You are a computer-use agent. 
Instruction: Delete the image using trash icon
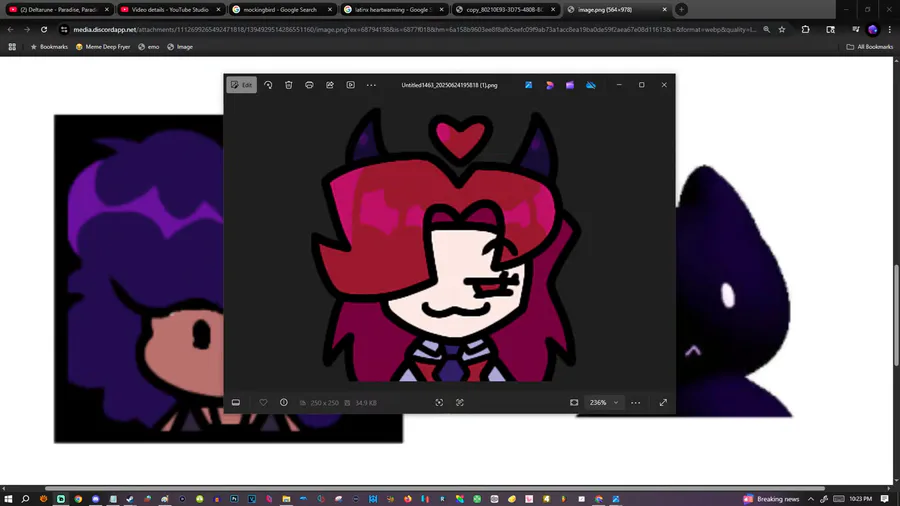[x=289, y=85]
